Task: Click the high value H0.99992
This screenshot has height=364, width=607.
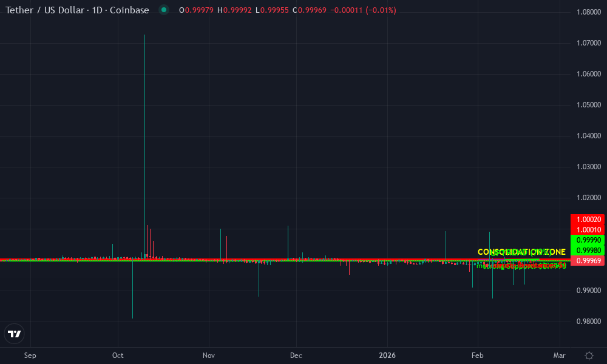Action: [233, 10]
